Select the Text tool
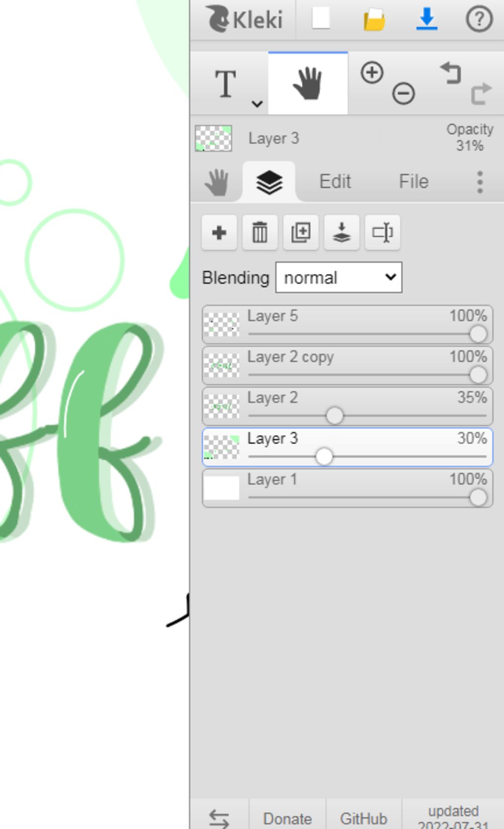This screenshot has width=504, height=829. tap(226, 83)
